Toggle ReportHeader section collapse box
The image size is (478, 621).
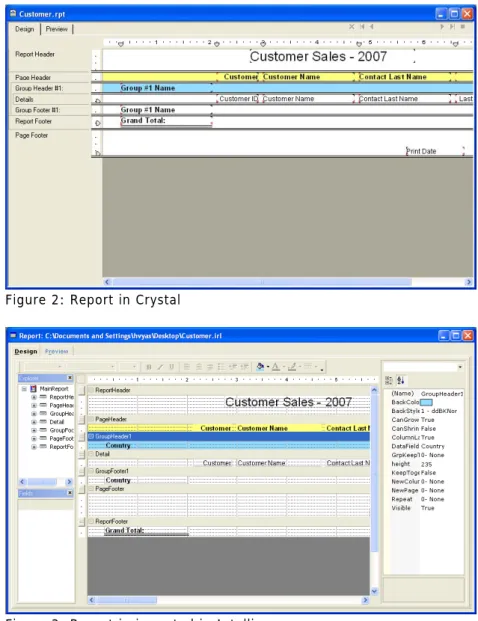[91, 390]
